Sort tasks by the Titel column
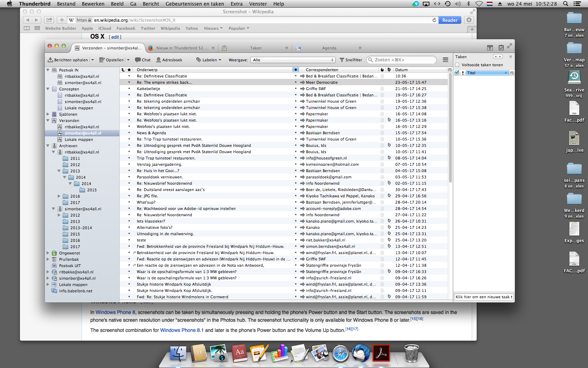588x368 pixels. pyautogui.click(x=487, y=73)
